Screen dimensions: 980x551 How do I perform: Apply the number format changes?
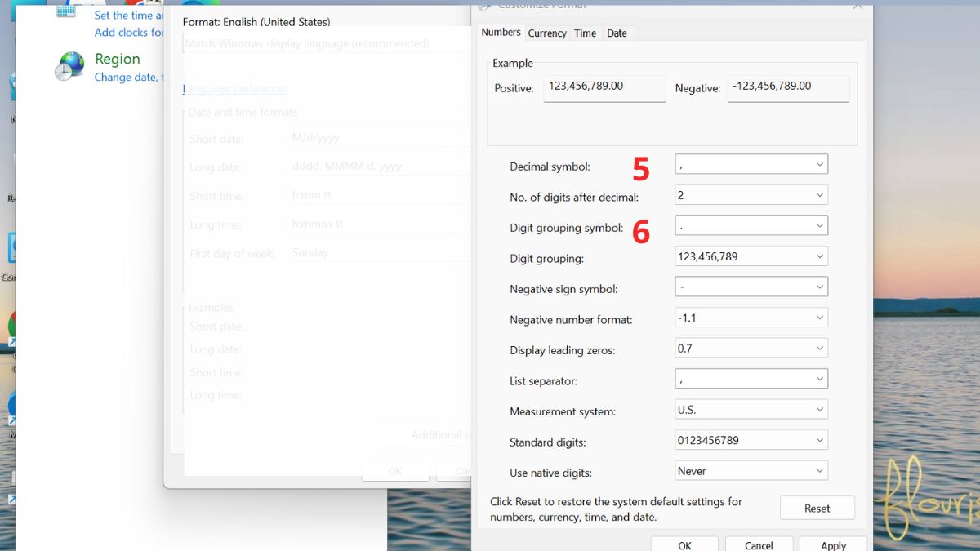pyautogui.click(x=833, y=545)
